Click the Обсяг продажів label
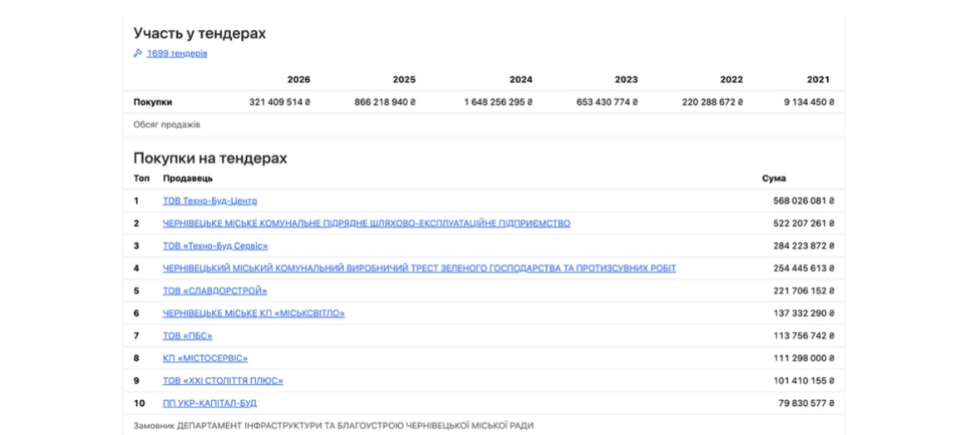This screenshot has height=435, width=980. point(167,125)
